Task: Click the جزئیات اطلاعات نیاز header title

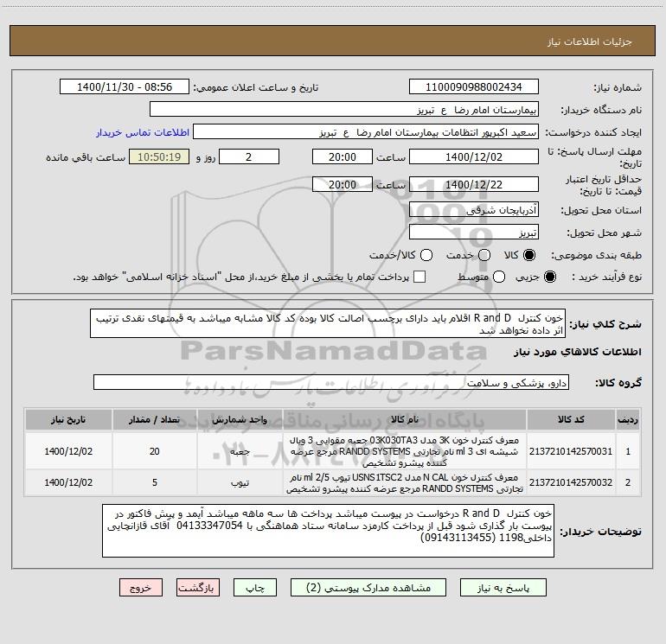Action: tap(589, 41)
